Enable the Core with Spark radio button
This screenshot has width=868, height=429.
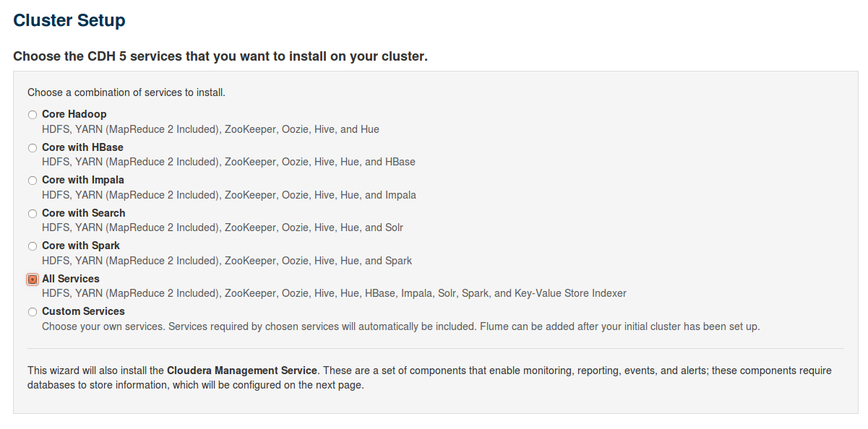tap(32, 246)
